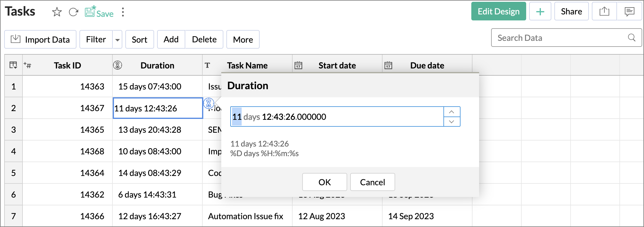Screen dimensions: 644x227
Task: Click the Edit Design button
Action: pos(498,11)
